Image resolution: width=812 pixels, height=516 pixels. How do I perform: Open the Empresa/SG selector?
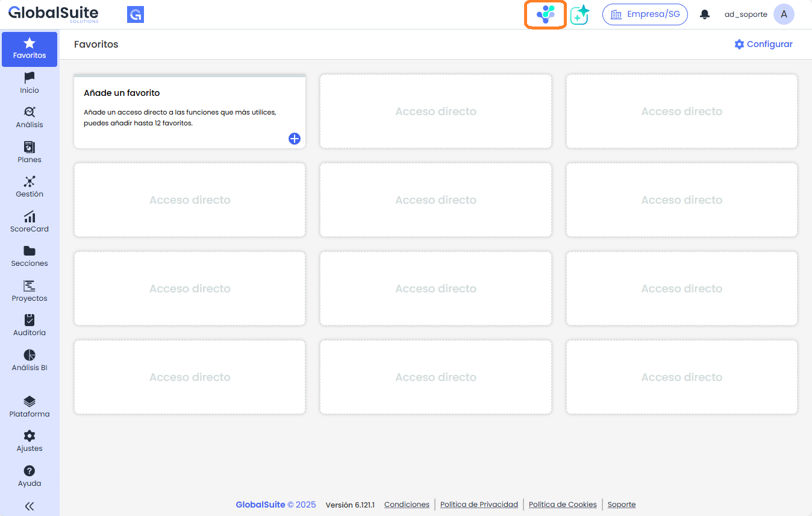[x=645, y=14]
